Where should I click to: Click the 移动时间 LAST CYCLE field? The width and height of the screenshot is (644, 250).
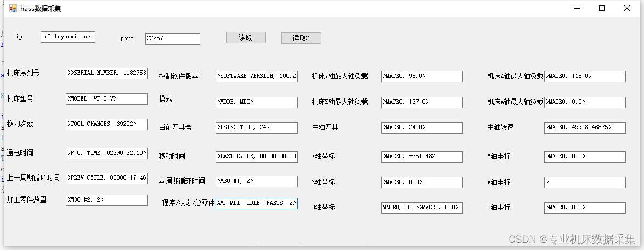(257, 157)
